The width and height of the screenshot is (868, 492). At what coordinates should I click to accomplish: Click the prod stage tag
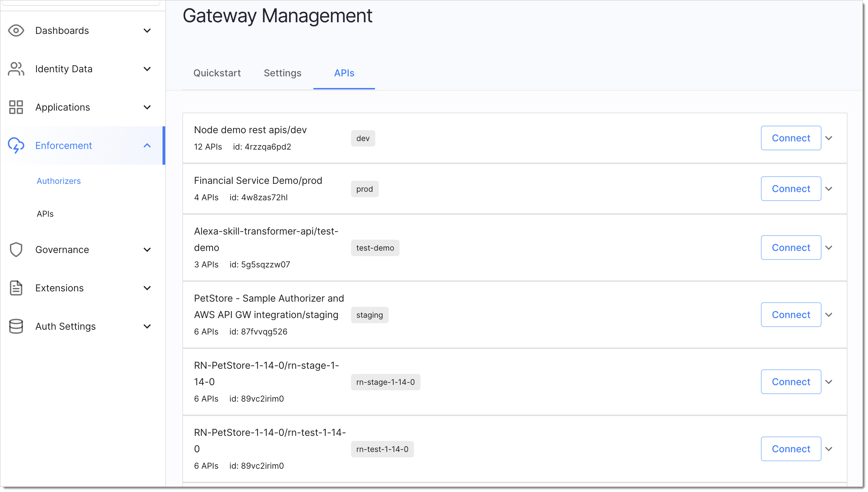point(365,189)
